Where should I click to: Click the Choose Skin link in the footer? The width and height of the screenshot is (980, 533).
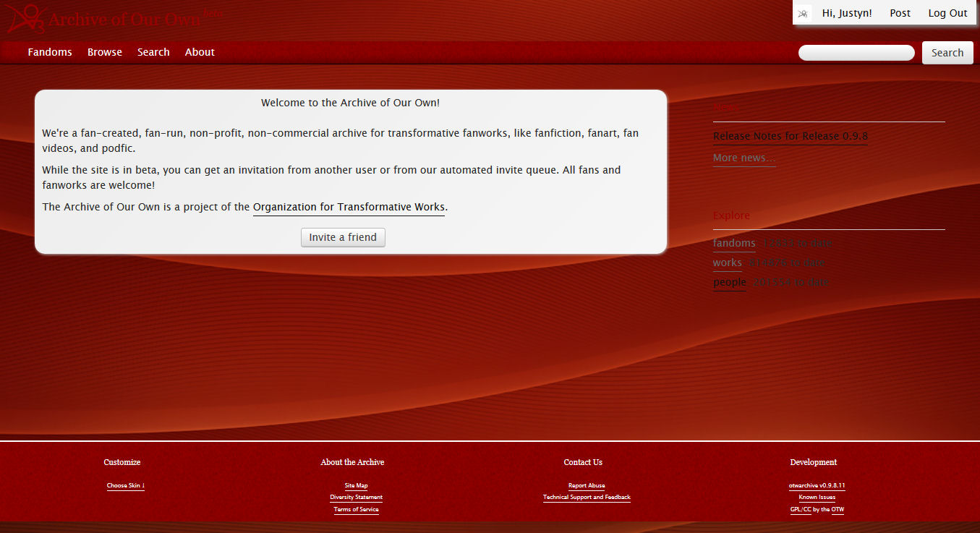click(126, 486)
